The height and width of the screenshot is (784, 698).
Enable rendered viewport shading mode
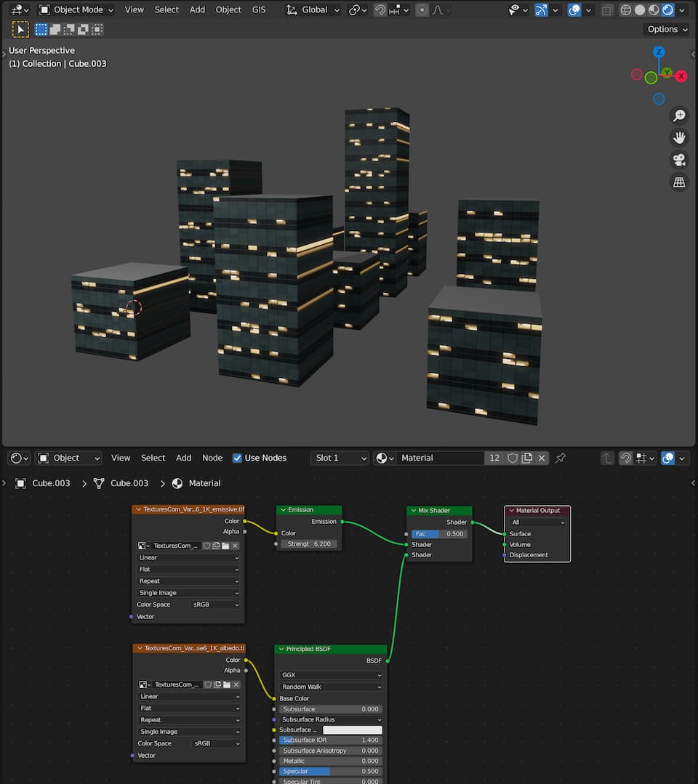click(x=667, y=10)
